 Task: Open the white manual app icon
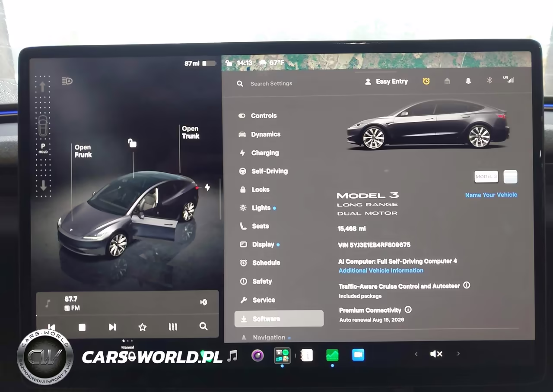click(x=306, y=355)
